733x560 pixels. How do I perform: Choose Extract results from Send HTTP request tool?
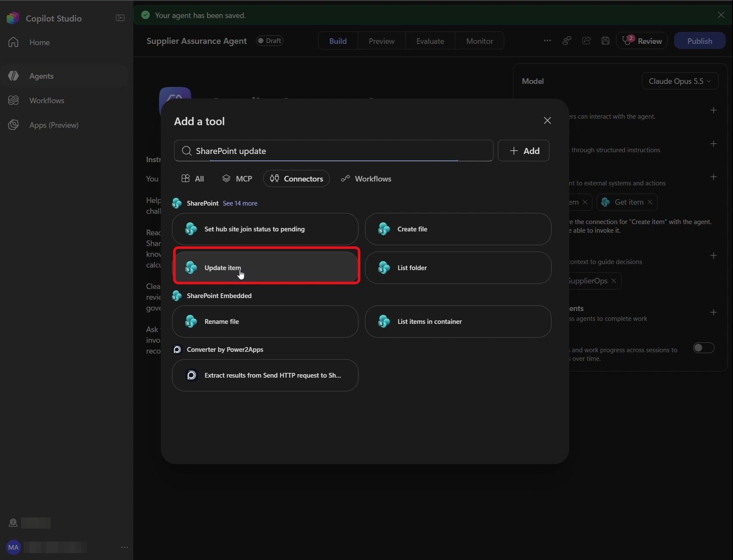[265, 375]
